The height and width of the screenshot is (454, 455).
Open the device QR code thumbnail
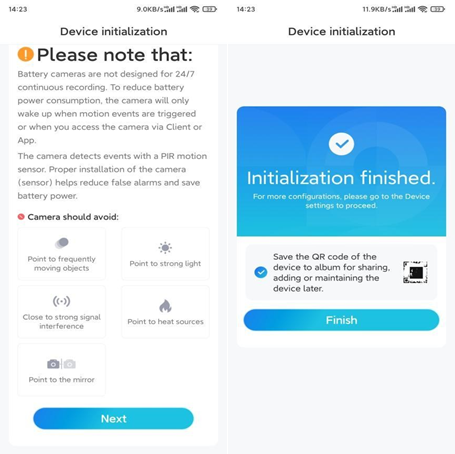(x=415, y=272)
